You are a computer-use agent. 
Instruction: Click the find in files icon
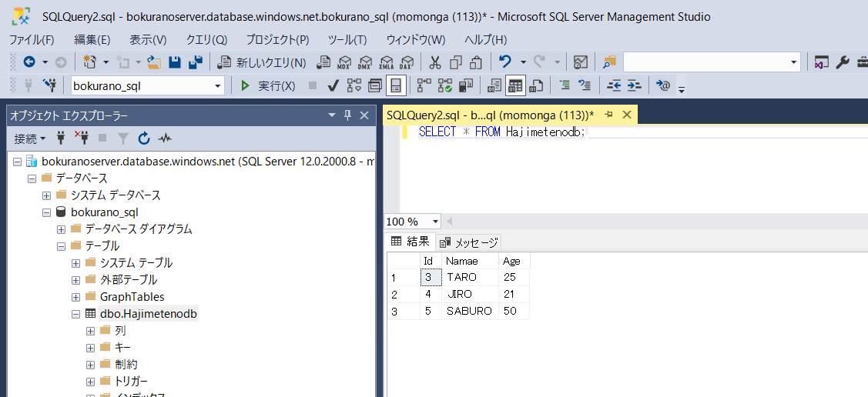(x=609, y=62)
